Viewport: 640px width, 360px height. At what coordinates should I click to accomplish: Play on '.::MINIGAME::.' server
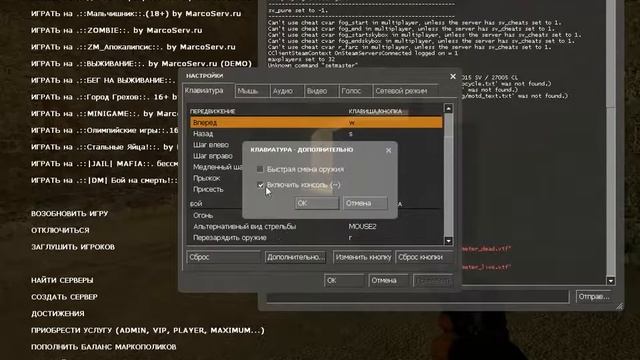point(104,114)
